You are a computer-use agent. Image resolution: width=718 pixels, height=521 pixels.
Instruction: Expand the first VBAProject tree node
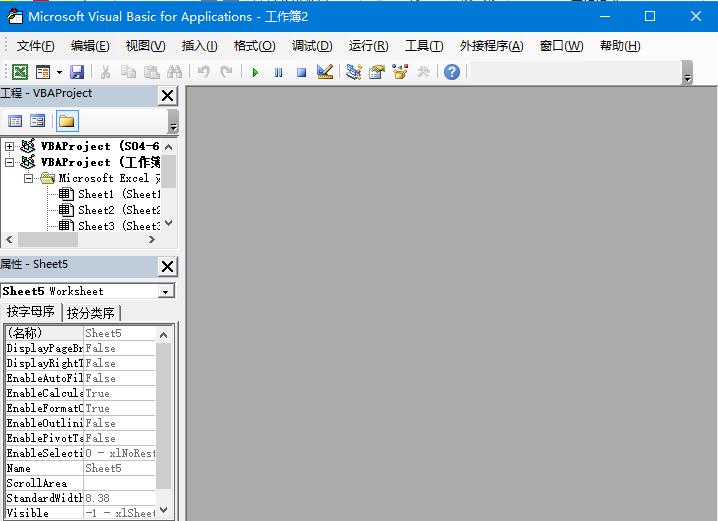[10, 146]
